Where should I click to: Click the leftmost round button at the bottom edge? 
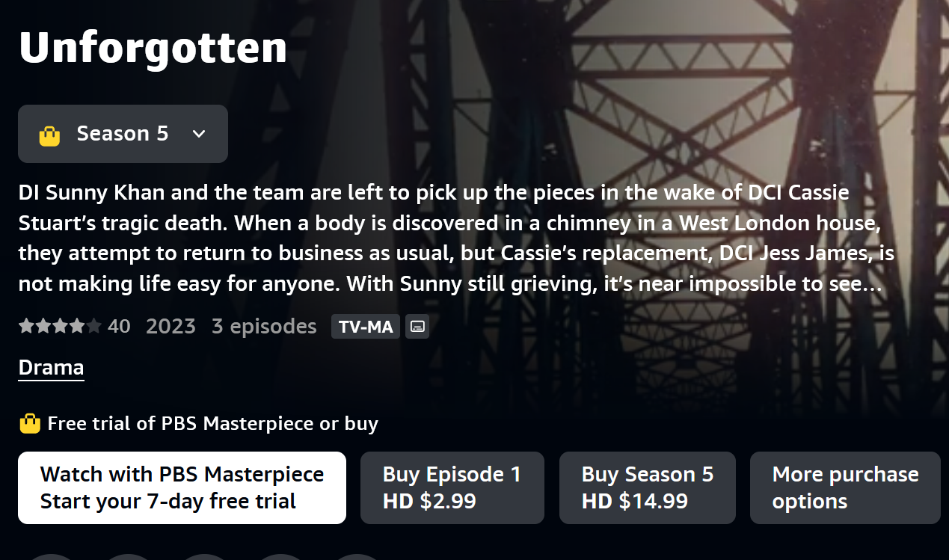(x=49, y=556)
